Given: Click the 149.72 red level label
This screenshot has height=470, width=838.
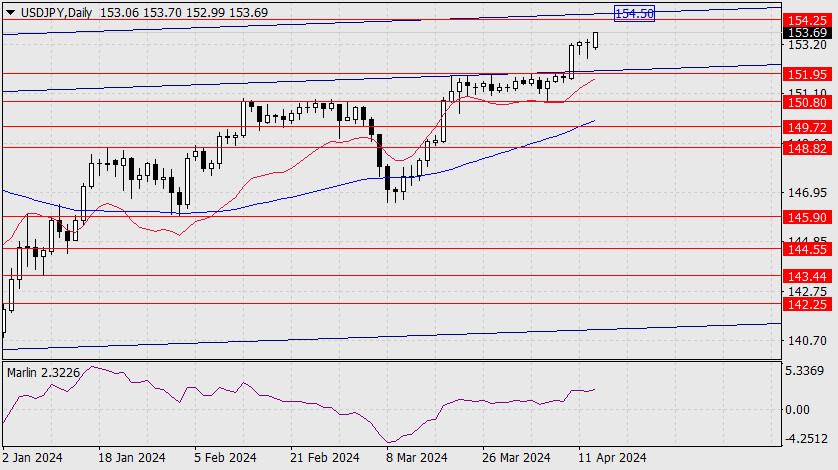Looking at the screenshot, I should tap(808, 127).
